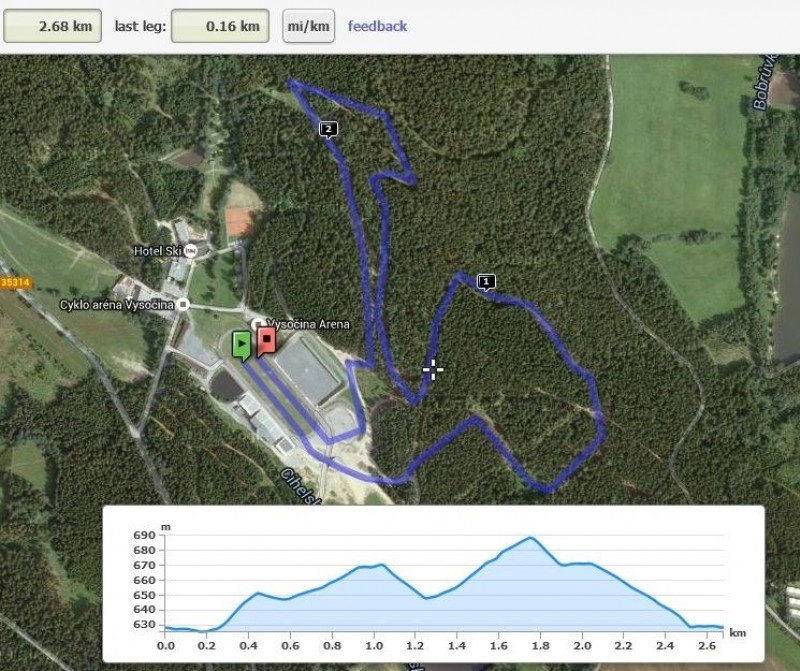Click the elevation peak near 1.8 km

tap(531, 538)
